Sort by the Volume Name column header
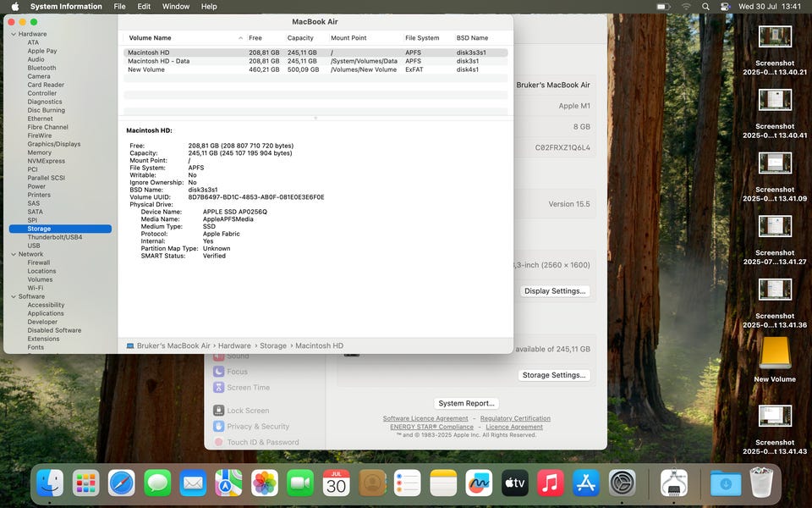Viewport: 812px width, 508px height. pos(150,38)
